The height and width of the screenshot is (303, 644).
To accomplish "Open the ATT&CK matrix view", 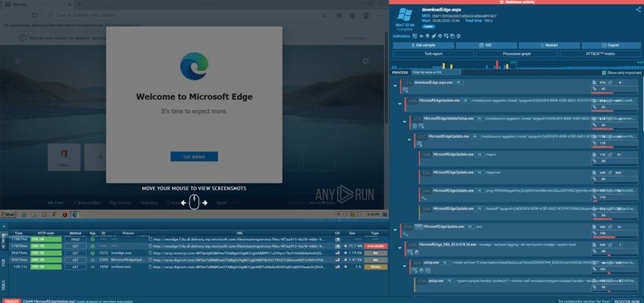I will pos(601,54).
